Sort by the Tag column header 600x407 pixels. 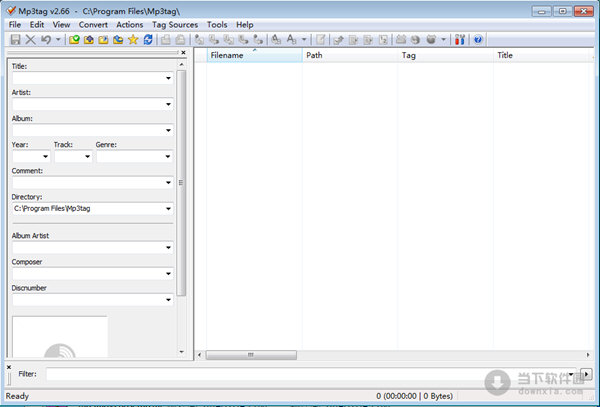445,55
